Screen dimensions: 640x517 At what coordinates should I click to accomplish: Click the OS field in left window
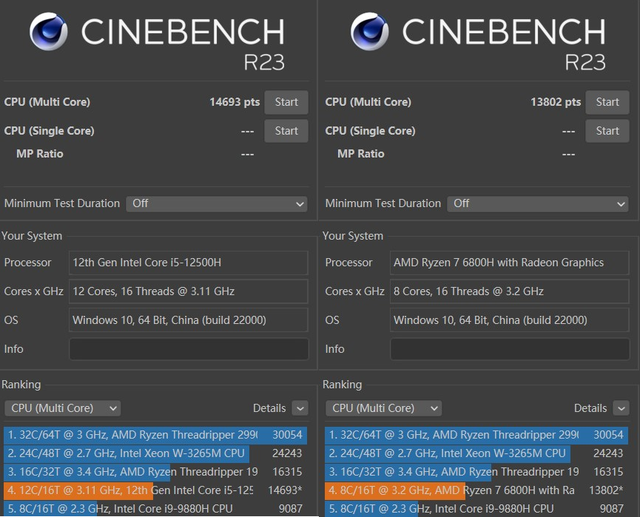(189, 320)
